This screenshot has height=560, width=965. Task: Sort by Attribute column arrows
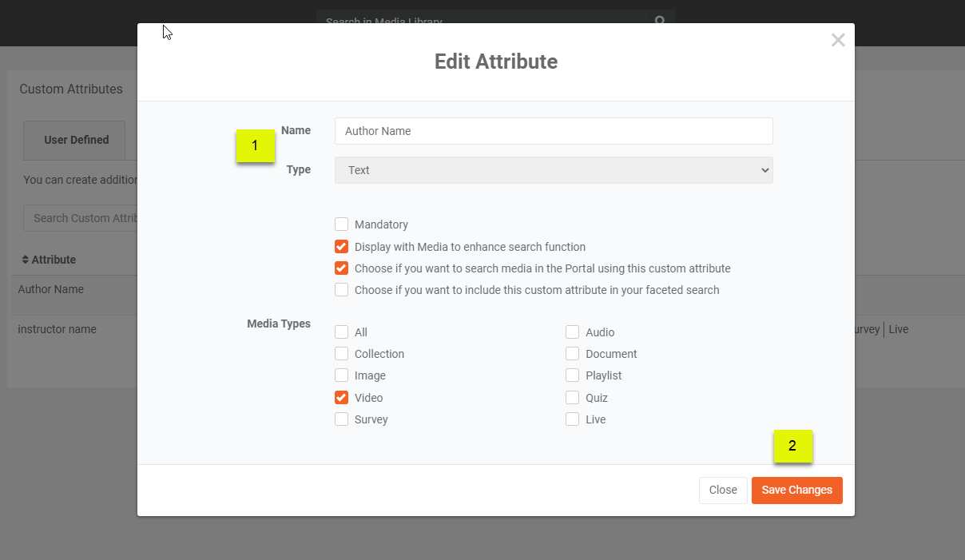(x=25, y=260)
